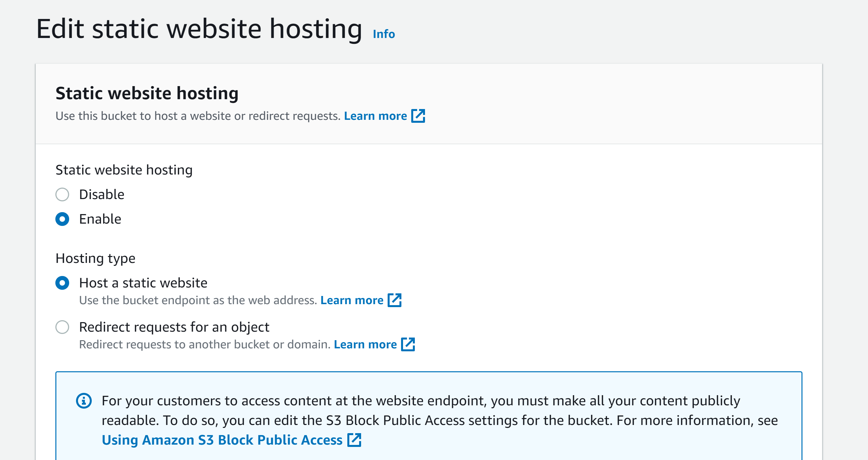Click 'Use the bucket endpoint as the web address' text

pos(198,300)
